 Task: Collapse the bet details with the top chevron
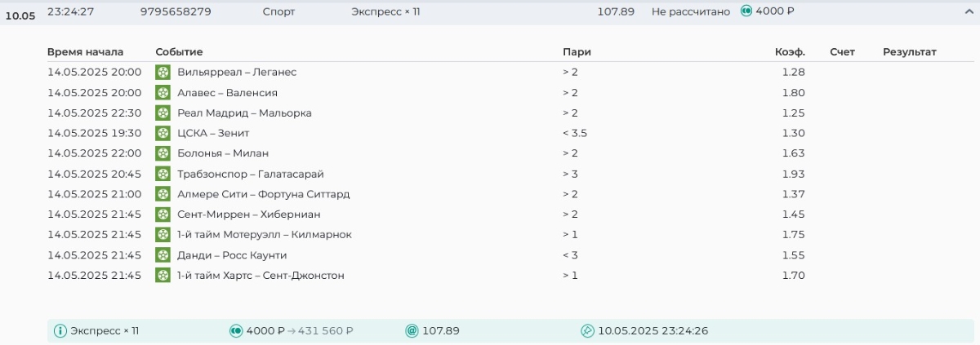tap(968, 11)
